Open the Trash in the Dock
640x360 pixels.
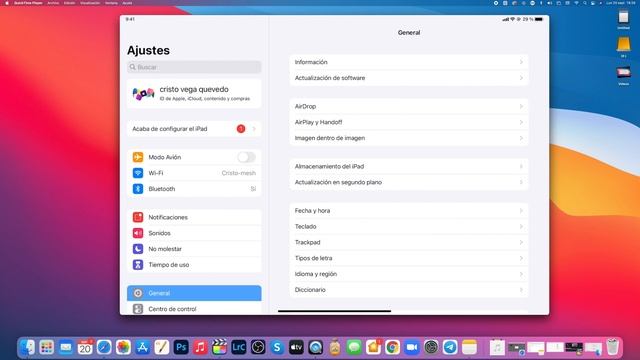point(612,347)
